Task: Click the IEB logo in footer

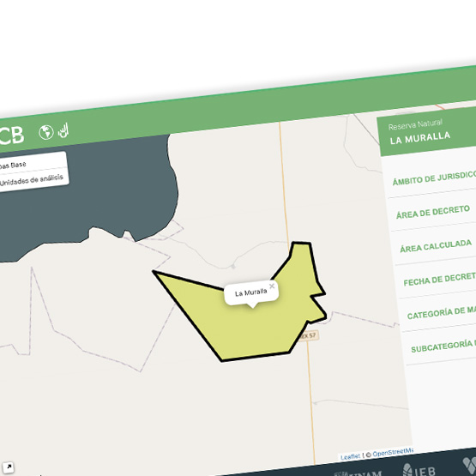Action: coord(419,471)
